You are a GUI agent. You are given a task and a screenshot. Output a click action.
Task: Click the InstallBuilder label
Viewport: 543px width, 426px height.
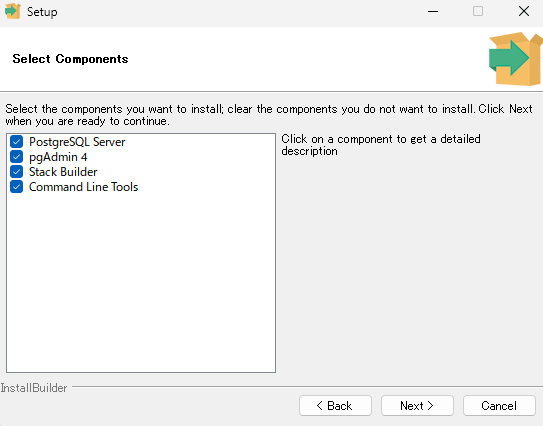click(34, 388)
